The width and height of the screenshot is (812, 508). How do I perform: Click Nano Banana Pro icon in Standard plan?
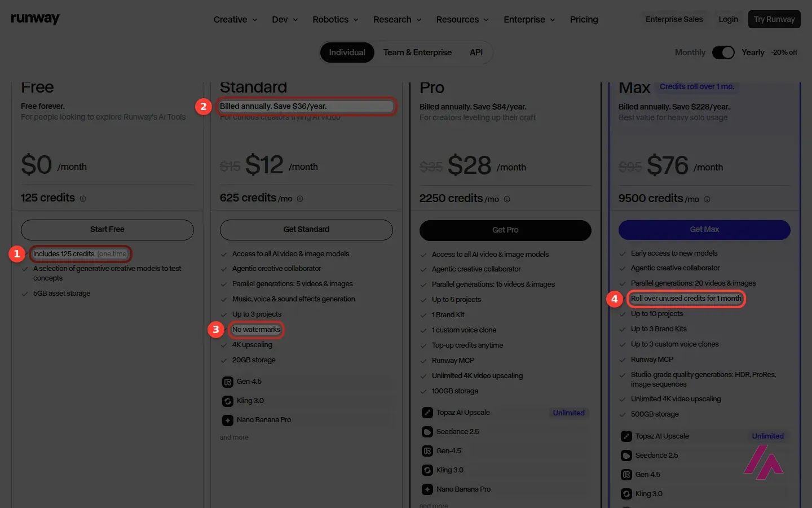(x=228, y=421)
